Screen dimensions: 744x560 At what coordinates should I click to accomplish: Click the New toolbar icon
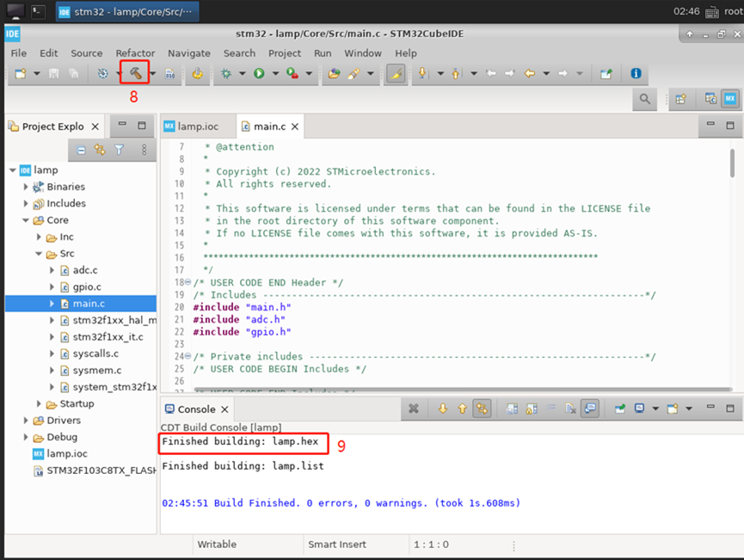pyautogui.click(x=21, y=74)
